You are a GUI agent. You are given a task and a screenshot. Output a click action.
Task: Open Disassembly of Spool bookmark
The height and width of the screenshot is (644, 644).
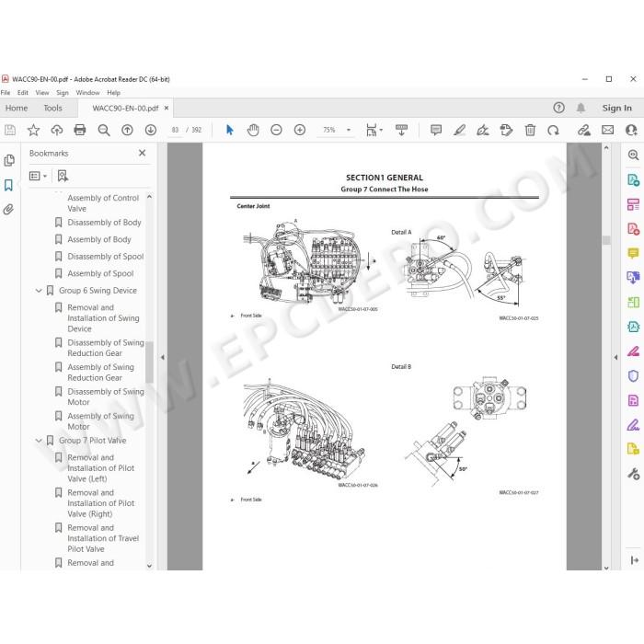pos(106,257)
